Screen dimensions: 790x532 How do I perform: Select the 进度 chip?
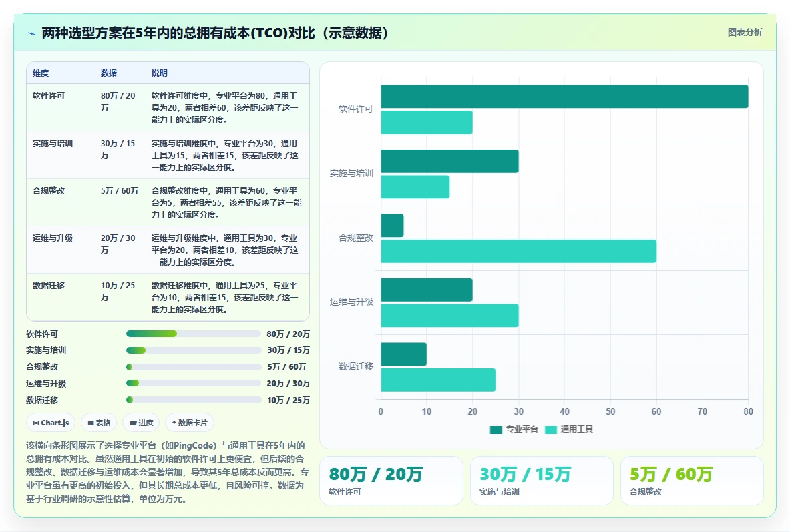(x=141, y=423)
